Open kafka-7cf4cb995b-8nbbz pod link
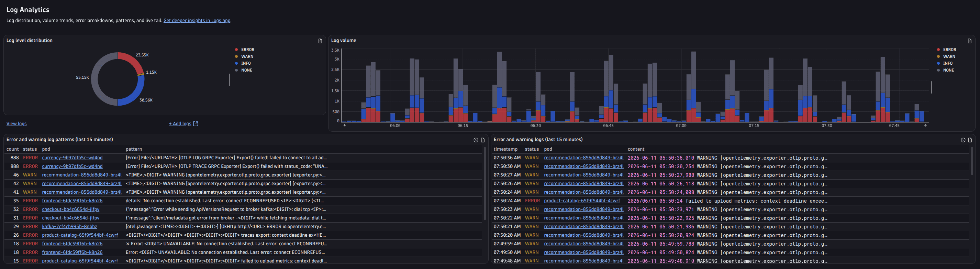This screenshot has height=269, width=980. [70, 226]
